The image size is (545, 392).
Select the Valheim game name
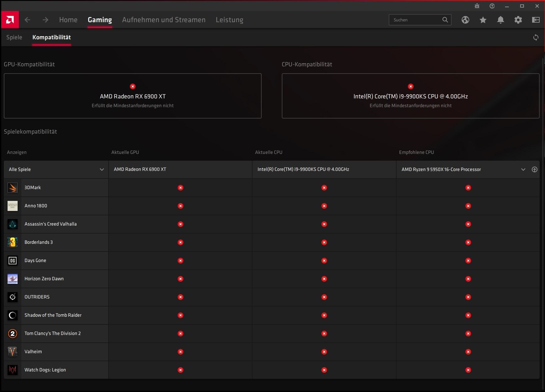coord(33,352)
